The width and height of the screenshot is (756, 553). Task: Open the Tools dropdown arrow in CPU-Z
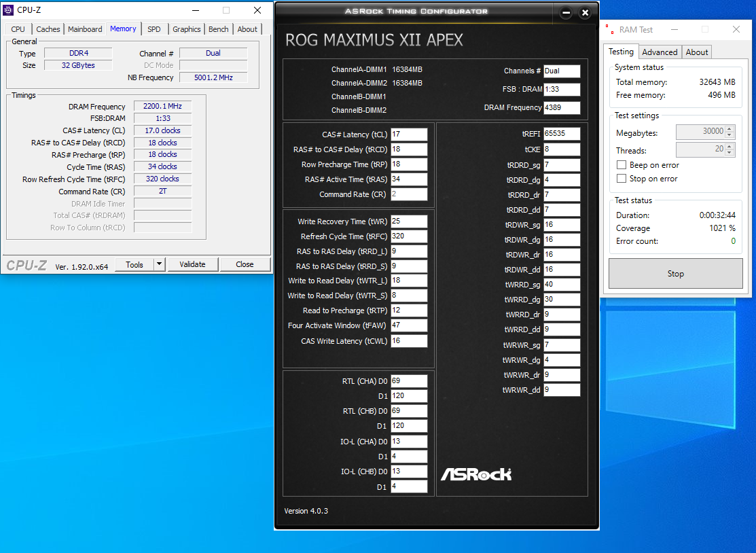tap(159, 264)
